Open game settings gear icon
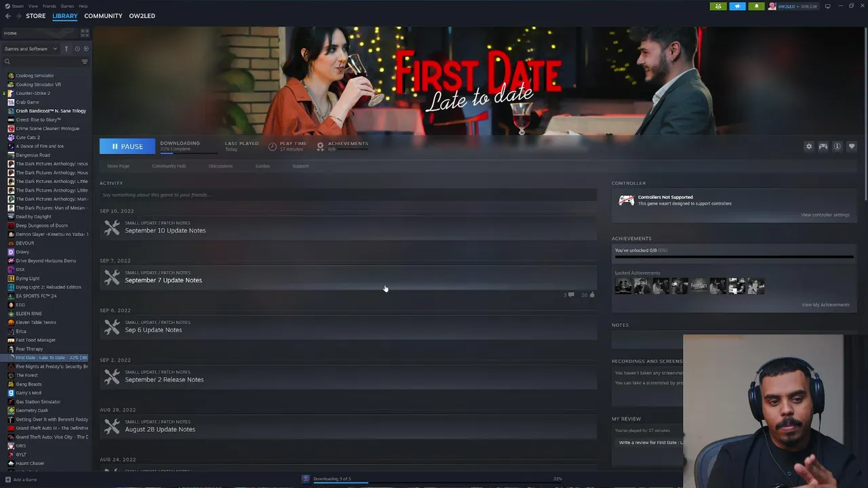868x488 pixels. pyautogui.click(x=808, y=146)
